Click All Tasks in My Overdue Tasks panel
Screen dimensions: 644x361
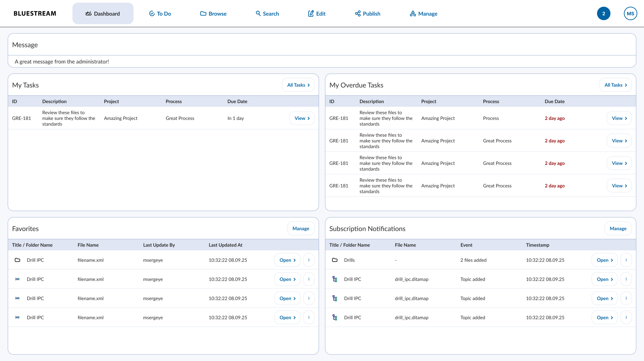(x=615, y=85)
